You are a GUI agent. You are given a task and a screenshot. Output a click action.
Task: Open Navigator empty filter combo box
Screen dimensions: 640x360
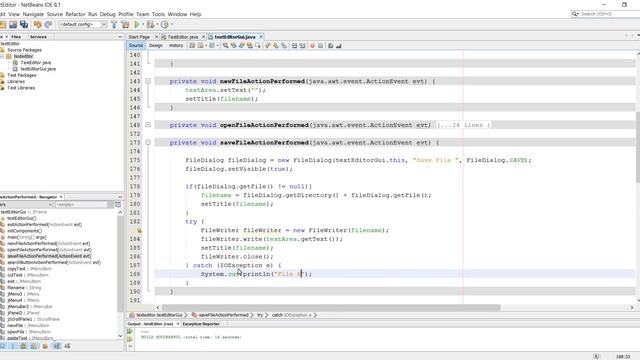[x=84, y=204]
